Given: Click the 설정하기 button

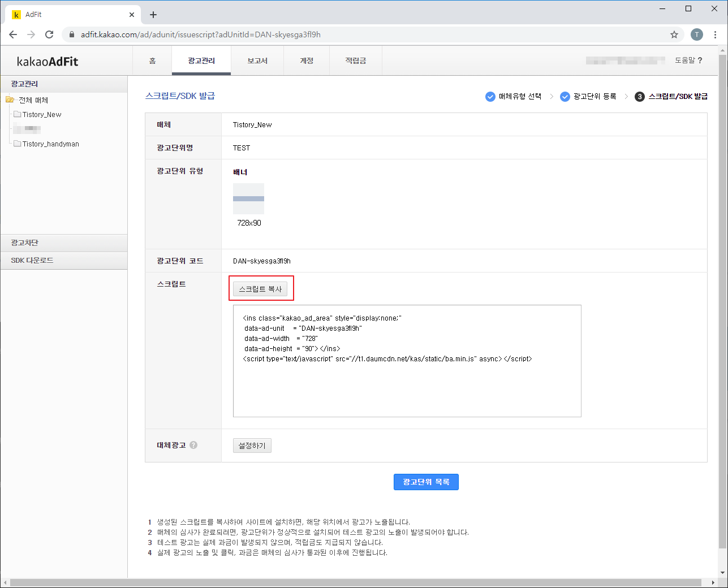Looking at the screenshot, I should tap(252, 446).
